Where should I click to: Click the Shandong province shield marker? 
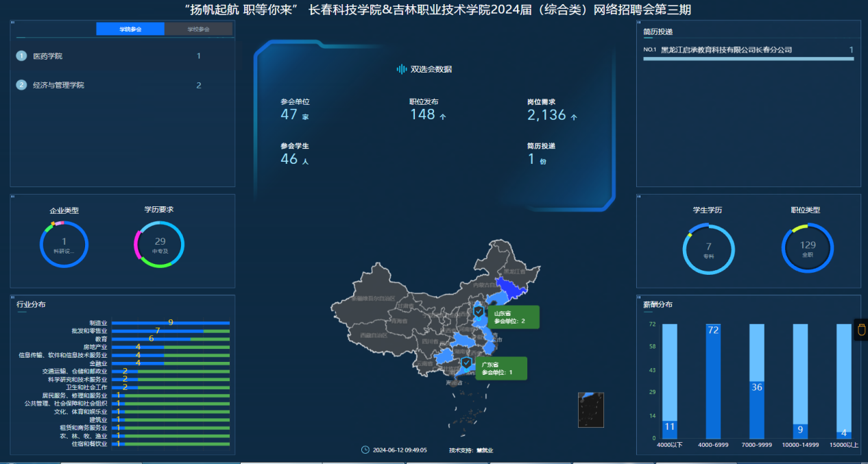tap(479, 312)
